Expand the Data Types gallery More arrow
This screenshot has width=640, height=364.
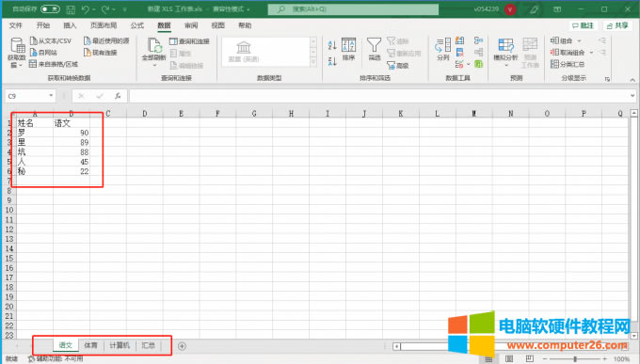click(x=313, y=62)
